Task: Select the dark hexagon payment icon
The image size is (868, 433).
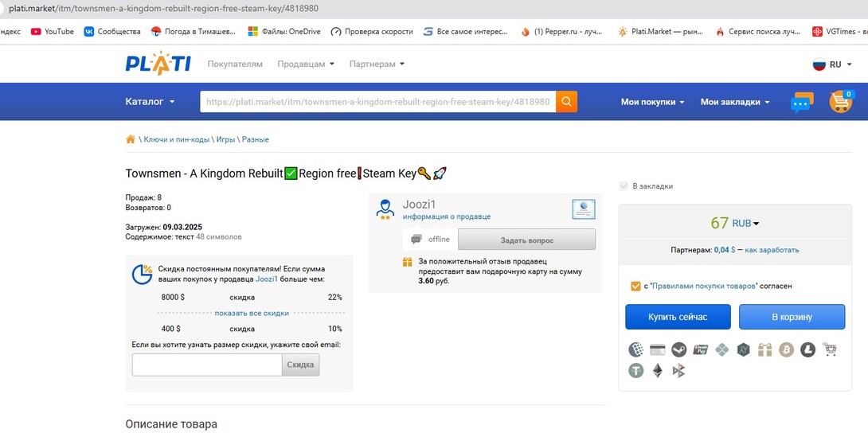Action: pos(744,349)
